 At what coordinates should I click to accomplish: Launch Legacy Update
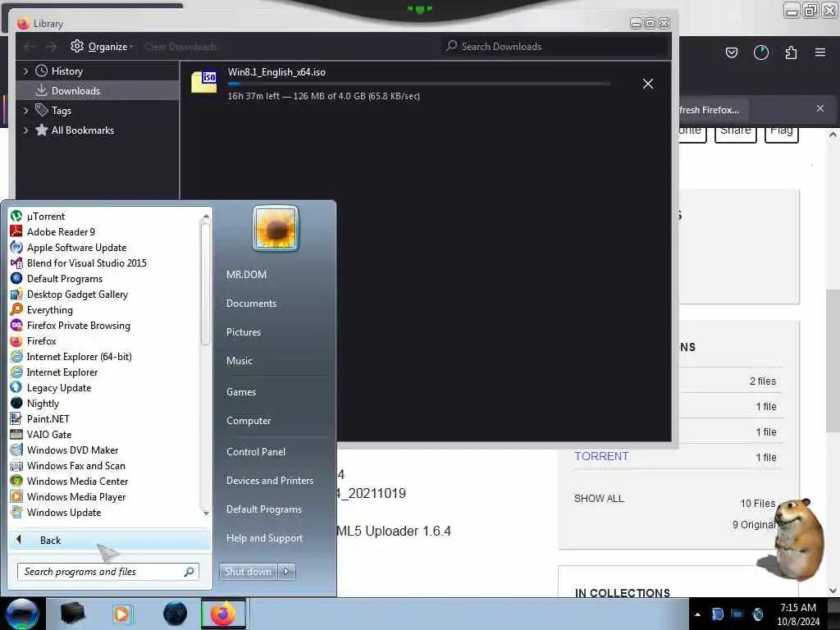click(x=59, y=387)
